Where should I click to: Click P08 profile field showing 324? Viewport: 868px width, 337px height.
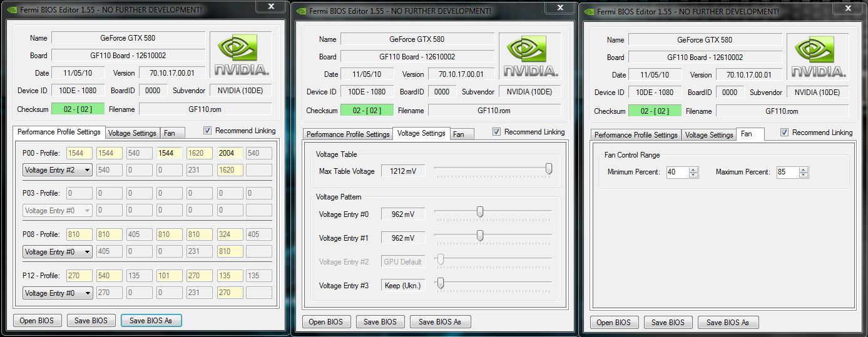(230, 235)
